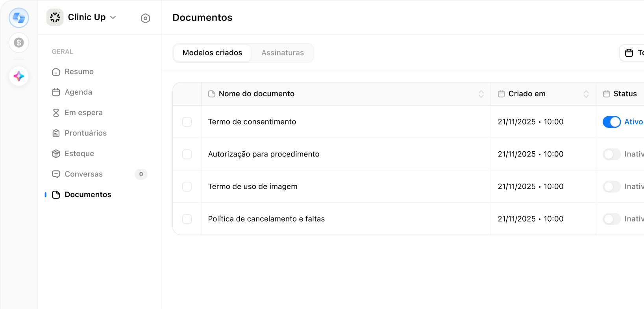Open Resumo from the sidebar
This screenshot has width=644, height=309.
(79, 72)
